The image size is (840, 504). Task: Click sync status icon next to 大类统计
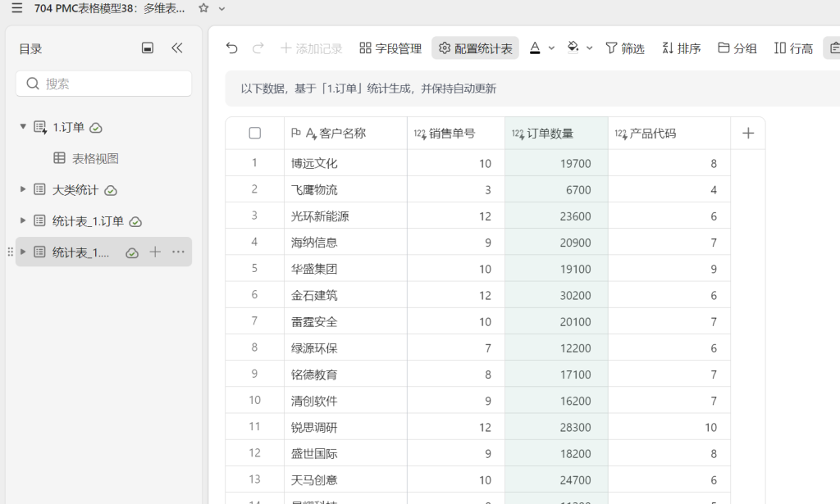click(x=111, y=190)
